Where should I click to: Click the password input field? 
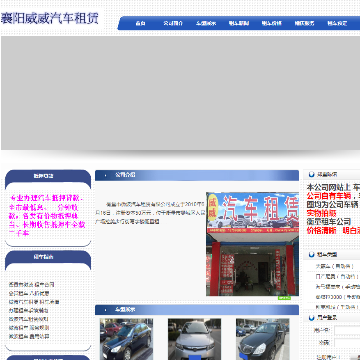click(x=347, y=342)
